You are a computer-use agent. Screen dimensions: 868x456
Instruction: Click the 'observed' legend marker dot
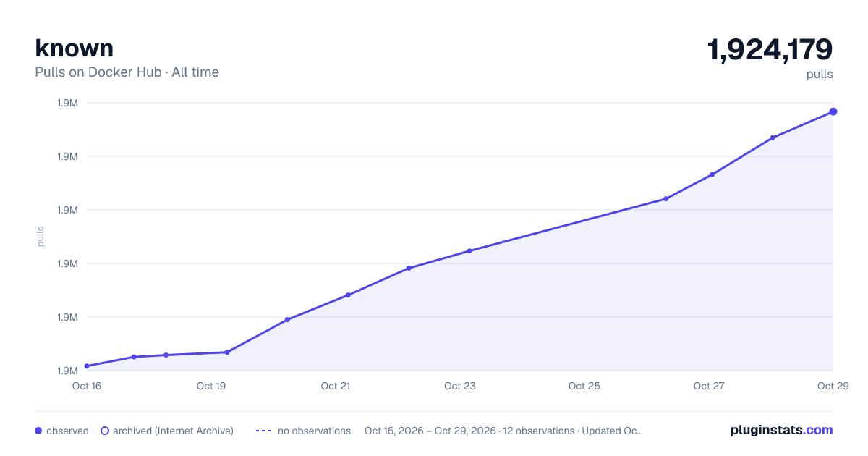pos(38,431)
